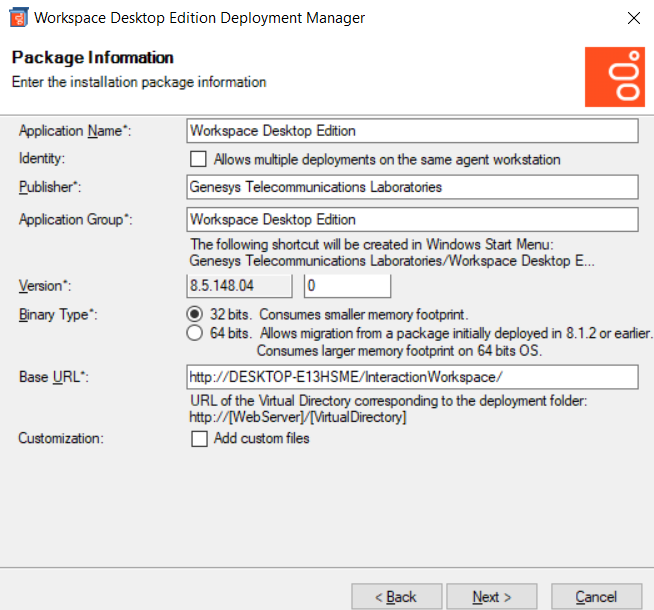Click the Customization label text
This screenshot has width=654, height=610.
[x=60, y=438]
